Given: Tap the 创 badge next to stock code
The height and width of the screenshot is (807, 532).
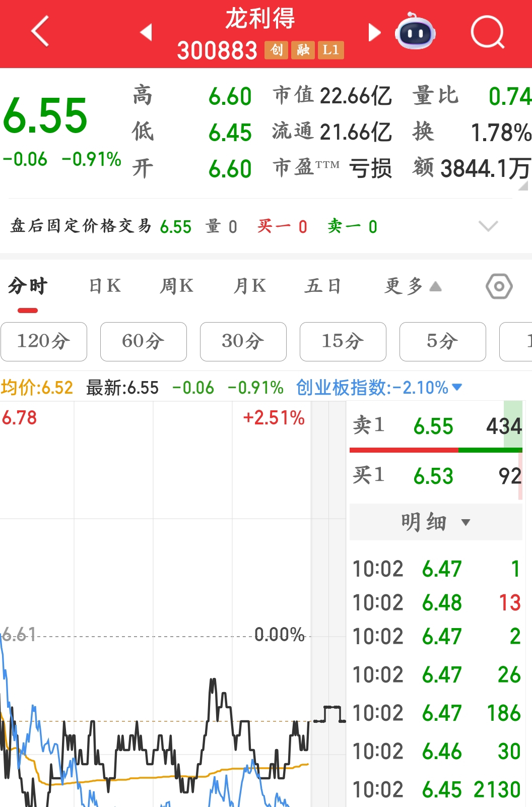Looking at the screenshot, I should coord(276,50).
